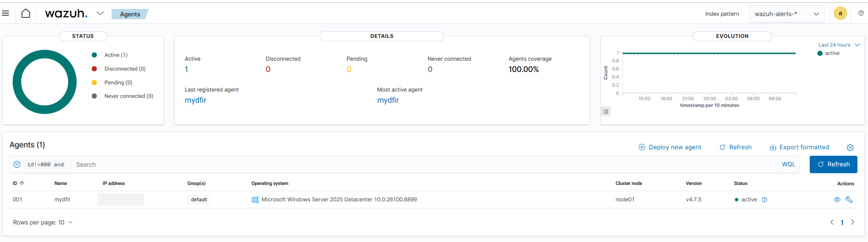
Task: Click agent ID 001 cell
Action: tap(17, 199)
